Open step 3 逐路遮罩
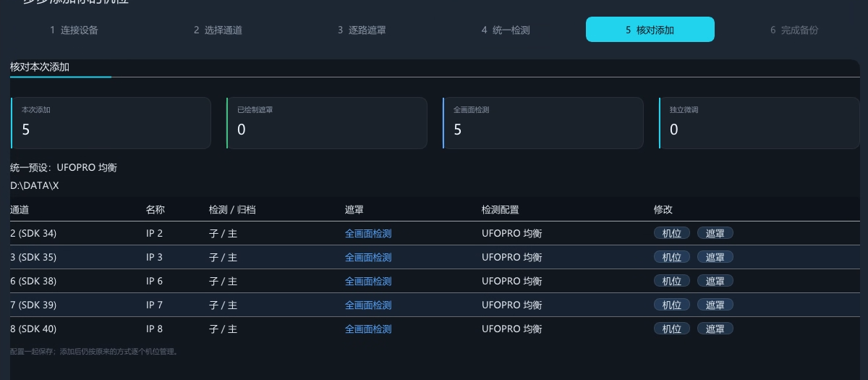This screenshot has width=868, height=380. [362, 30]
